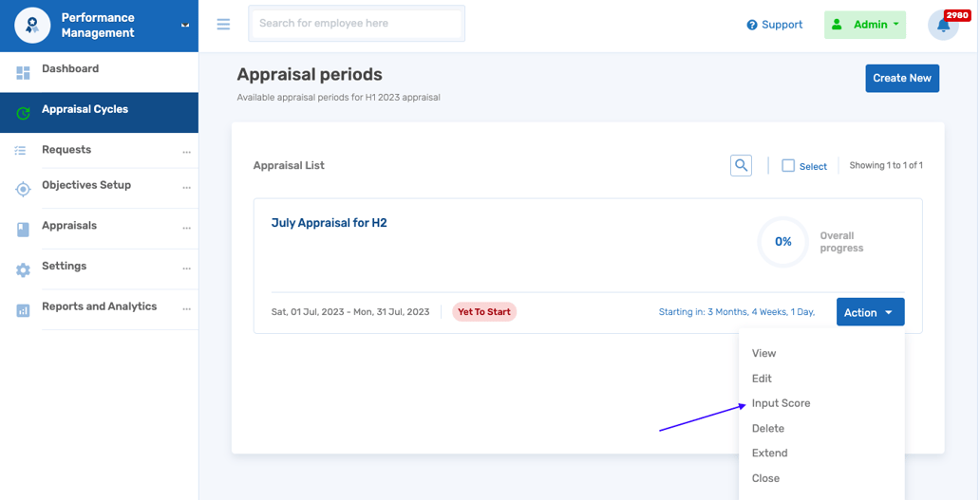Viewport: 980px width, 500px height.
Task: Click the Settings gear icon in sidebar
Action: tap(23, 269)
